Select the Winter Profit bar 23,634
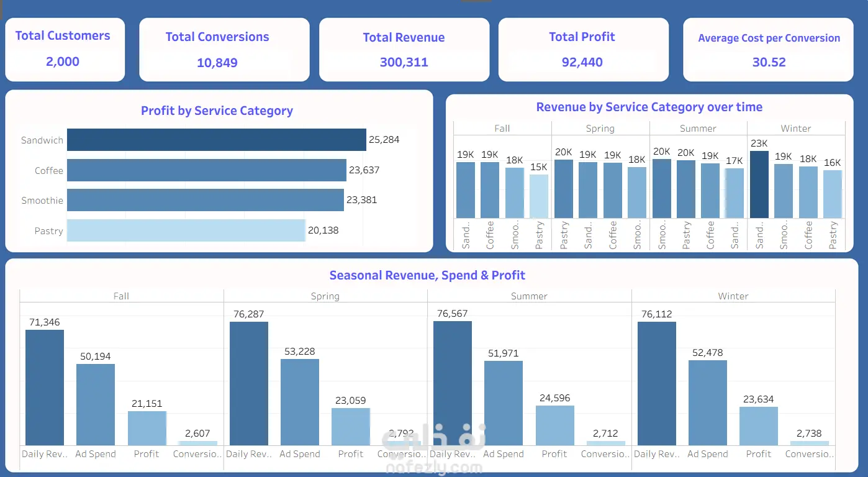 point(759,426)
